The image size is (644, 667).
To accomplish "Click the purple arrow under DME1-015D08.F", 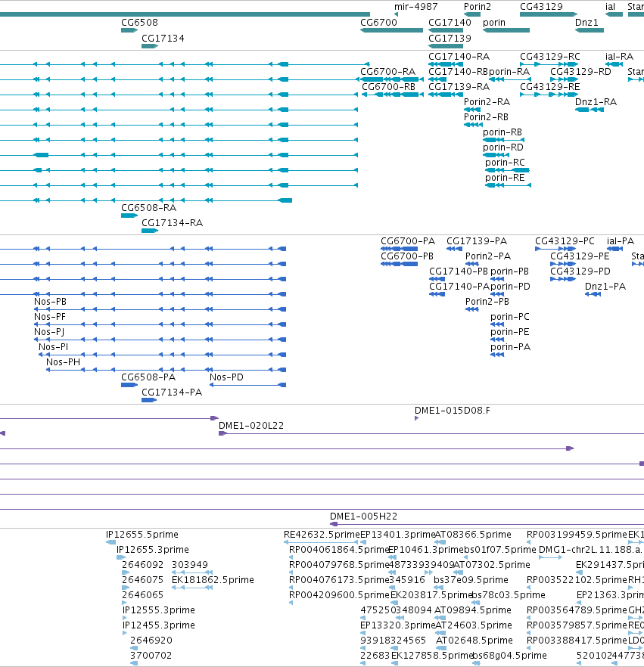I will click(417, 419).
